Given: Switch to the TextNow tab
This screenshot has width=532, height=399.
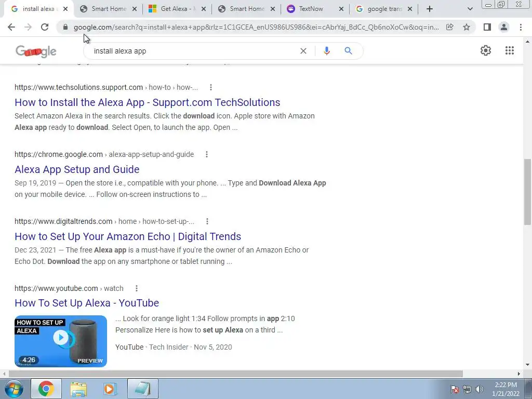Looking at the screenshot, I should [x=314, y=9].
